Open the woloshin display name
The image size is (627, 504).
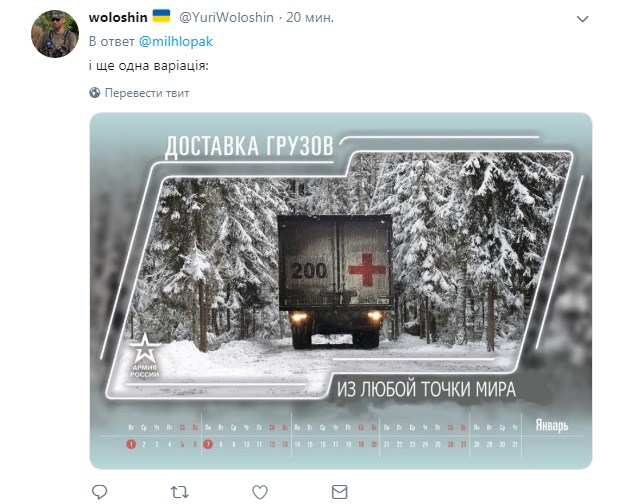(118, 17)
